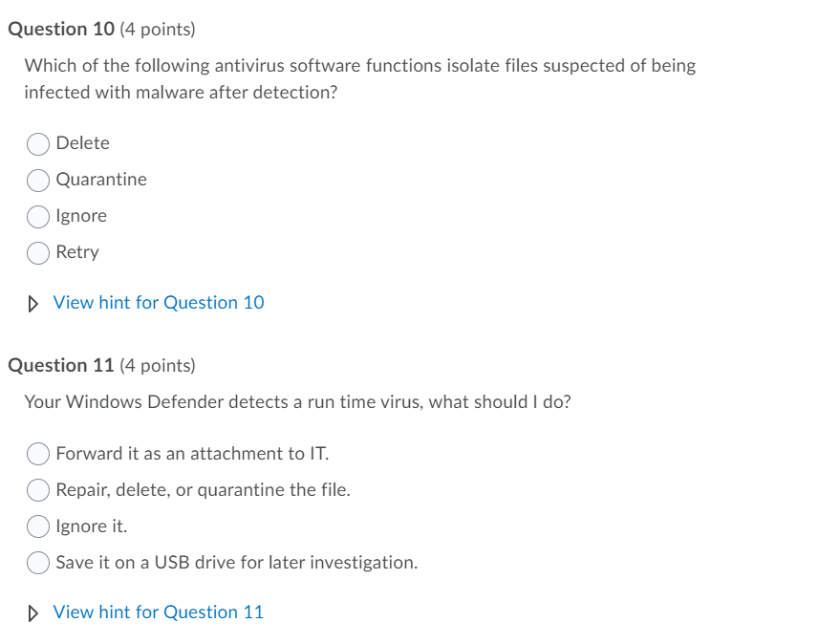Select Retry as the answer

[x=38, y=252]
